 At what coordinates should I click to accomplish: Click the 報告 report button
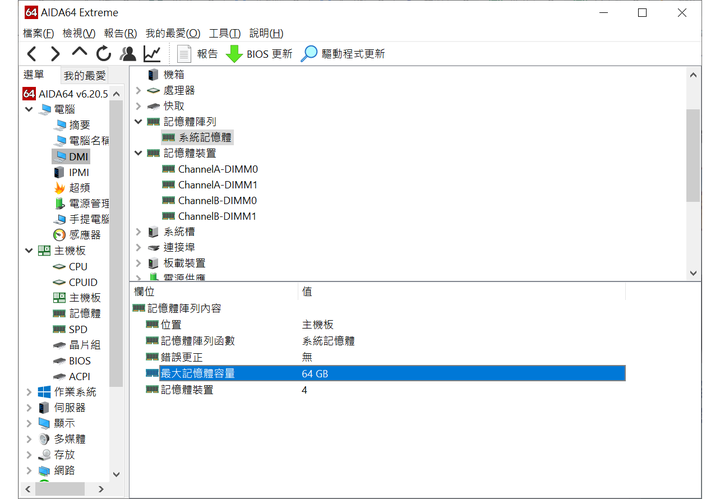pyautogui.click(x=197, y=54)
